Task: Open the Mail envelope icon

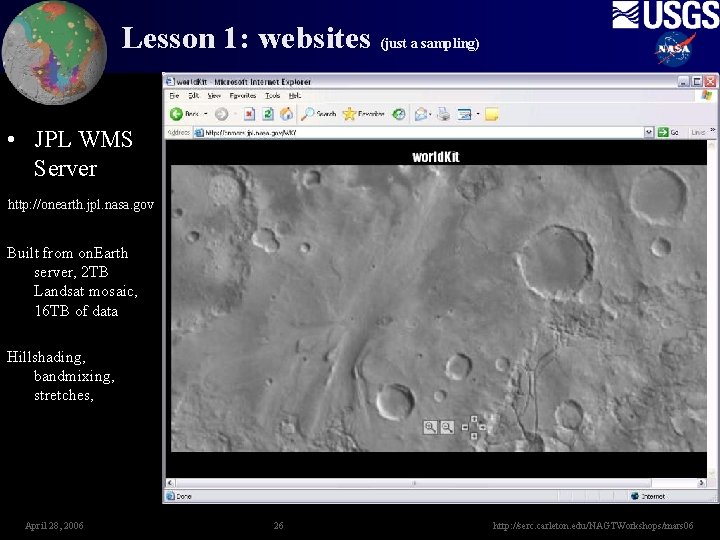Action: click(x=421, y=114)
